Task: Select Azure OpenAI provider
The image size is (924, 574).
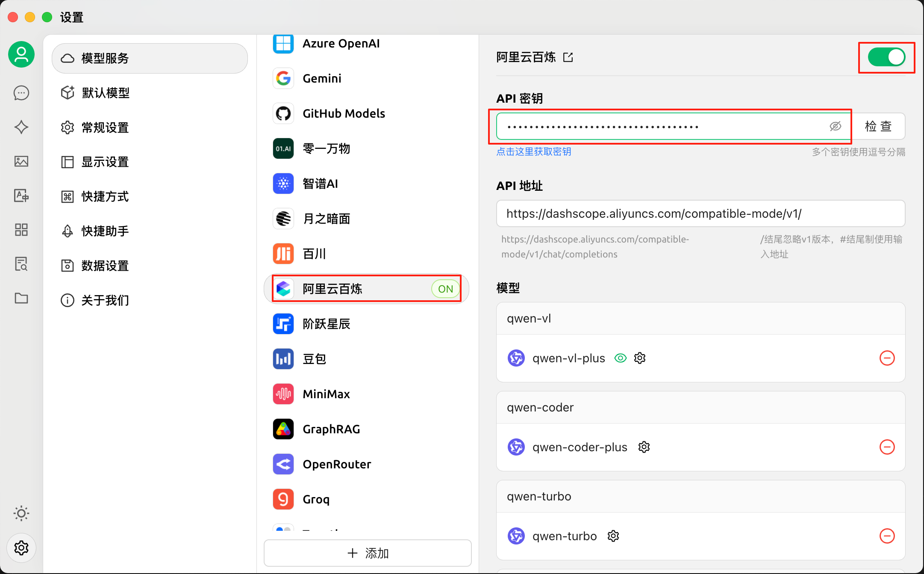Action: [x=367, y=44]
